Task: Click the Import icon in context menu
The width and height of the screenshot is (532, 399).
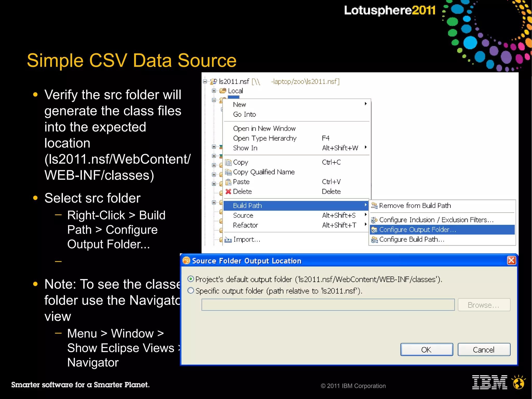Action: coord(228,240)
